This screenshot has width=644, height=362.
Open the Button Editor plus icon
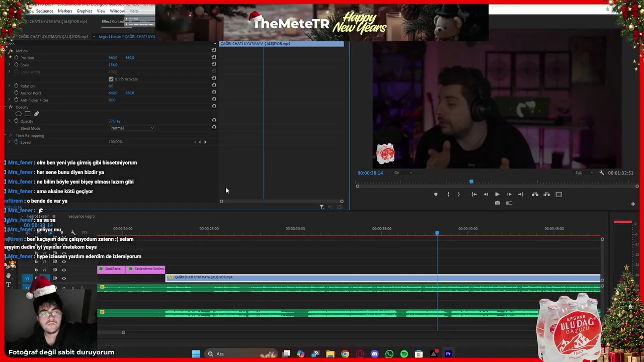click(633, 204)
